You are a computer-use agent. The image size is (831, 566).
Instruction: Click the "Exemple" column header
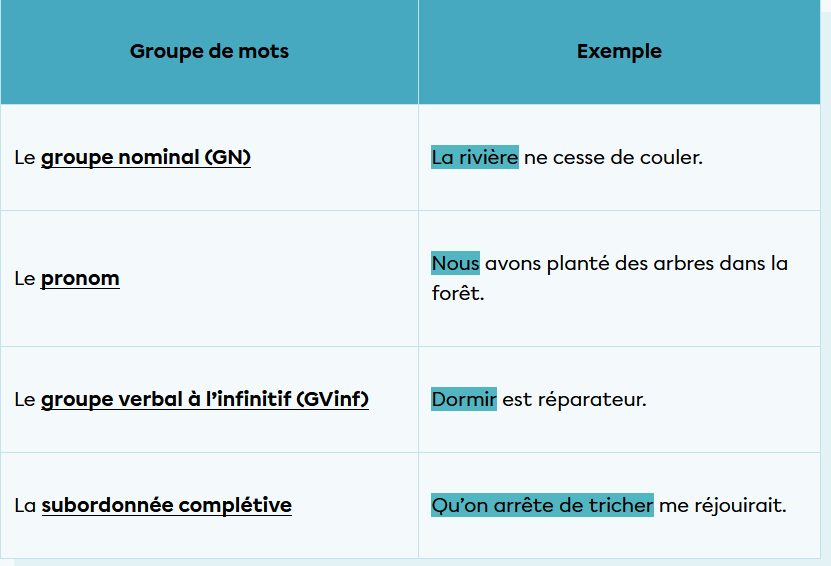pyautogui.click(x=619, y=52)
